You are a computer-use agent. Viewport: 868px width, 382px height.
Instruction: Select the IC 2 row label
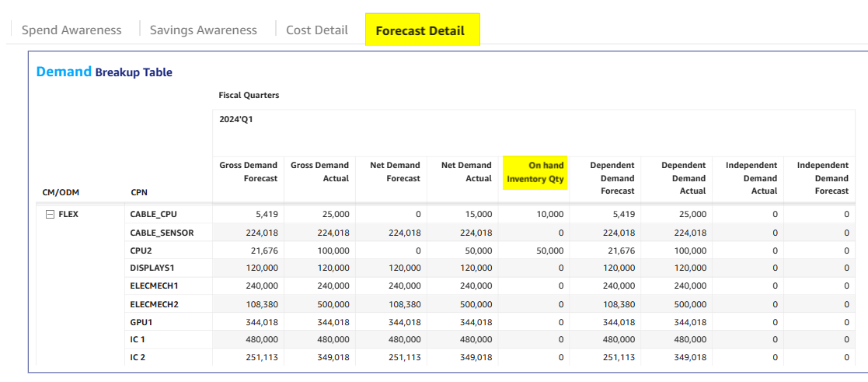(138, 358)
